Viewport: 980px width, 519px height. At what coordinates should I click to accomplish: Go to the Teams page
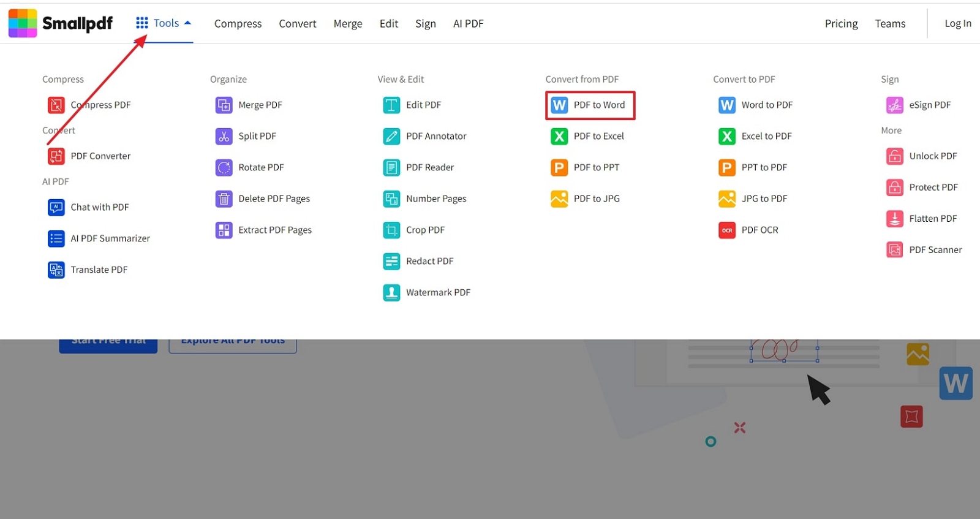coord(890,23)
